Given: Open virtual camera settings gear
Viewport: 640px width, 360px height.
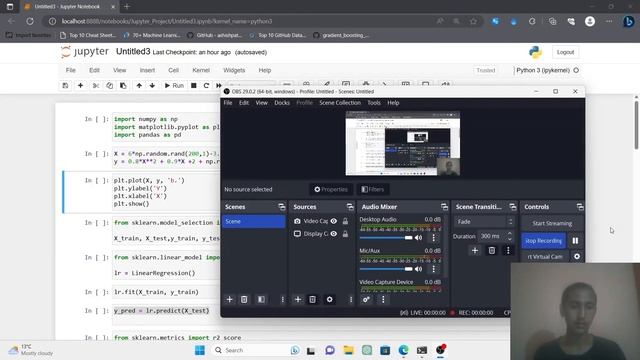Looking at the screenshot, I should point(577,256).
